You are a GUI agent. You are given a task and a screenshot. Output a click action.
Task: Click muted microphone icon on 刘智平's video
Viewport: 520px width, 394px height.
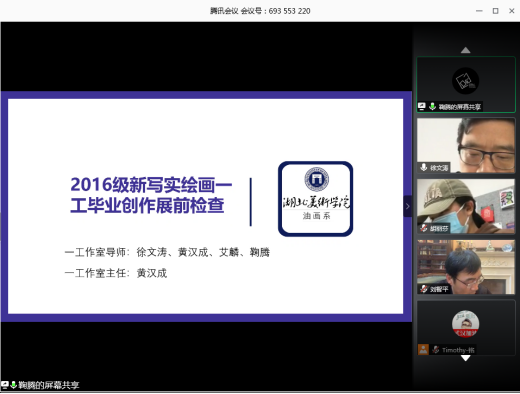[x=424, y=289]
